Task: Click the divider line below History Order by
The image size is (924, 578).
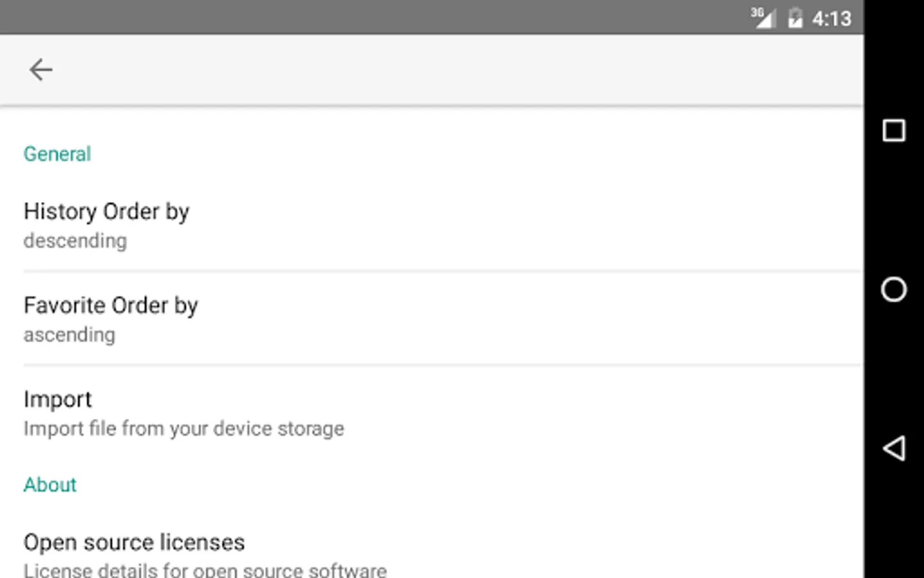Action: pos(443,272)
